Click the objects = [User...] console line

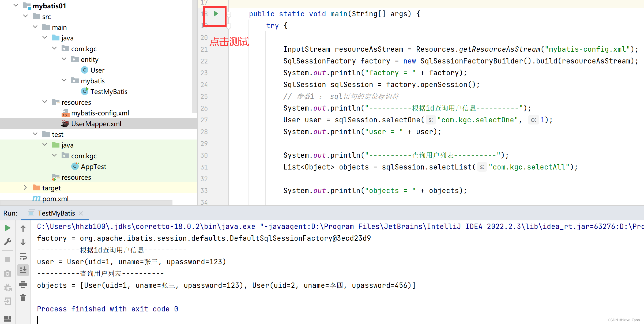pyautogui.click(x=226, y=285)
